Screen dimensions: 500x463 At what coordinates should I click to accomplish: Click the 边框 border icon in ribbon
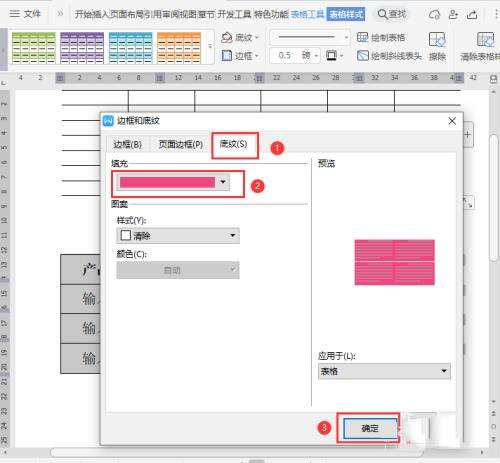(227, 55)
